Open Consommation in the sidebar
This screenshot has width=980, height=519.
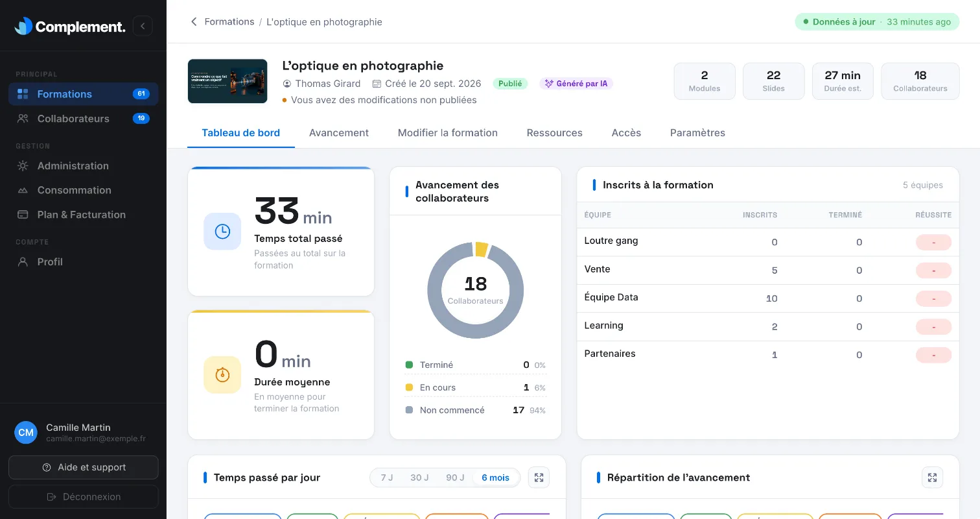pyautogui.click(x=84, y=190)
